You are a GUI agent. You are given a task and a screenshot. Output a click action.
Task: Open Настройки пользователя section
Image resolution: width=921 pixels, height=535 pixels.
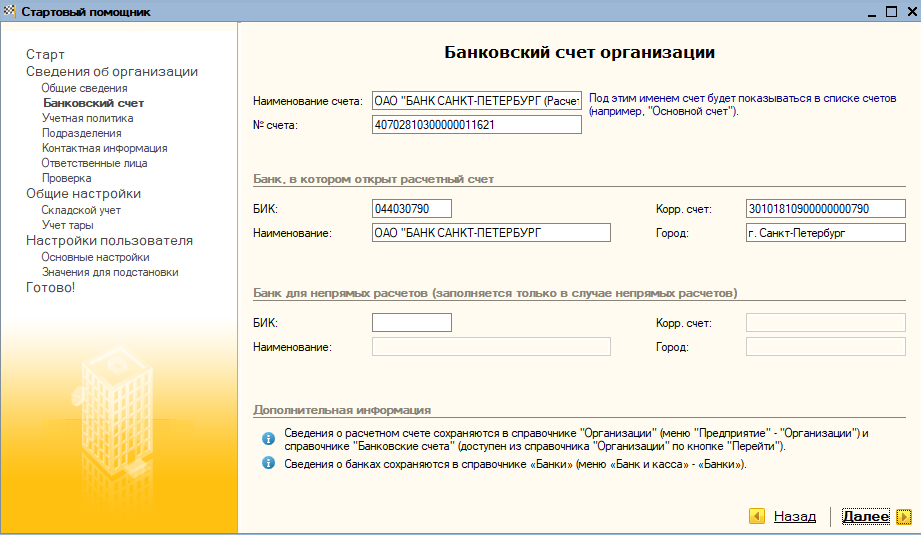(109, 241)
